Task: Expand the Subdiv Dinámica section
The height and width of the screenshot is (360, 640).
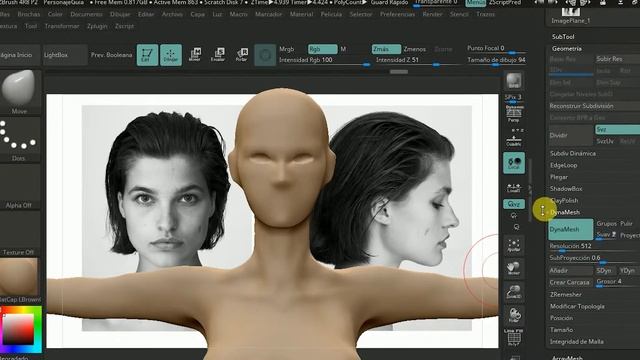Action: pyautogui.click(x=573, y=153)
